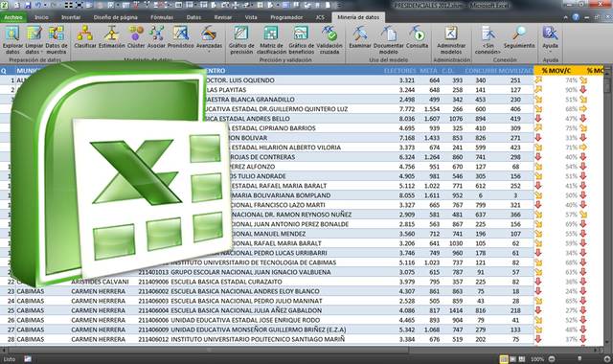Collapse the ribbon with the caret
The image size is (613, 364).
(x=565, y=17)
